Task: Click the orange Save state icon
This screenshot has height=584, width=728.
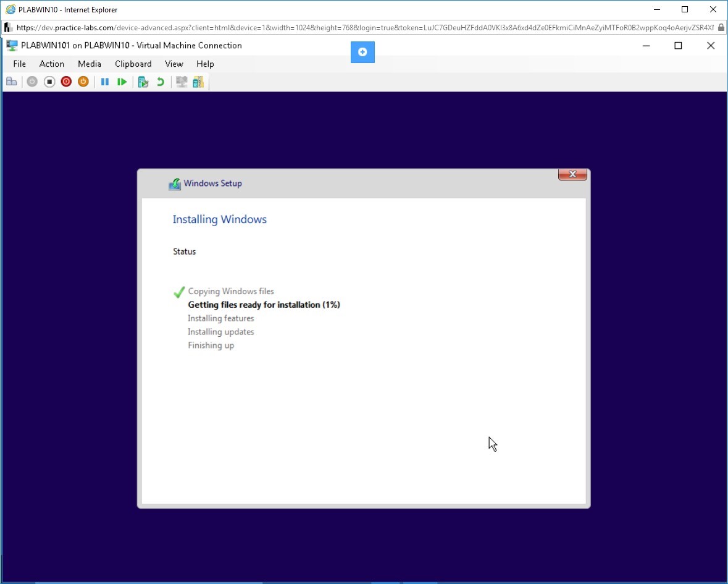Action: coord(83,82)
